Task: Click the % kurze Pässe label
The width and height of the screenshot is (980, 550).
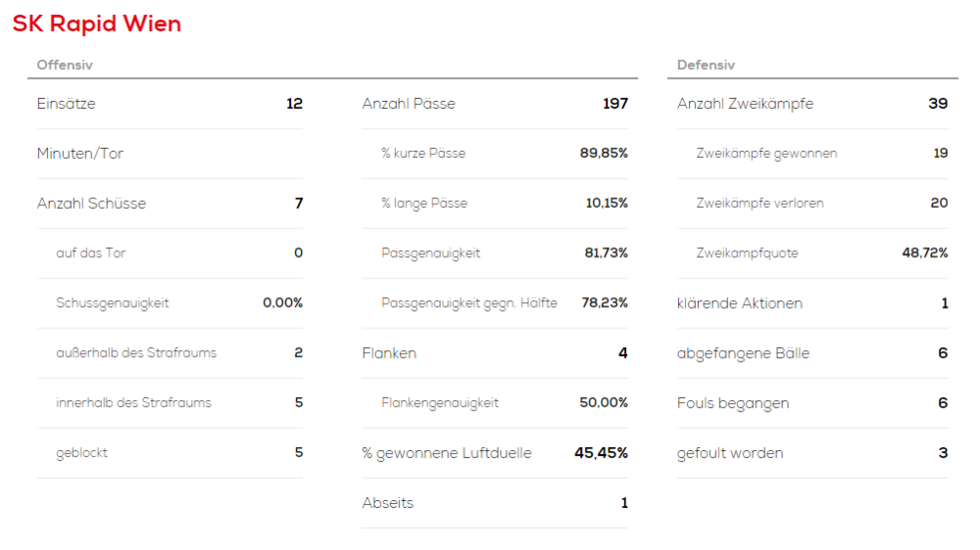Action: pos(423,154)
